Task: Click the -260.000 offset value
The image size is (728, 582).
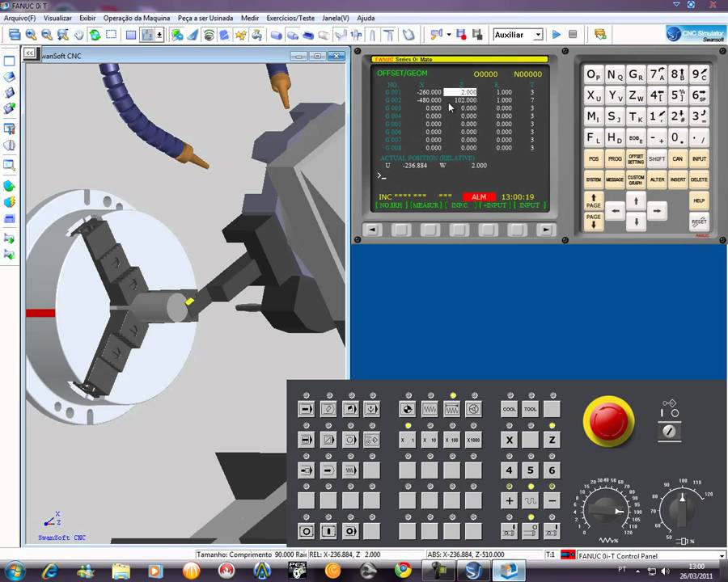Action: (429, 92)
